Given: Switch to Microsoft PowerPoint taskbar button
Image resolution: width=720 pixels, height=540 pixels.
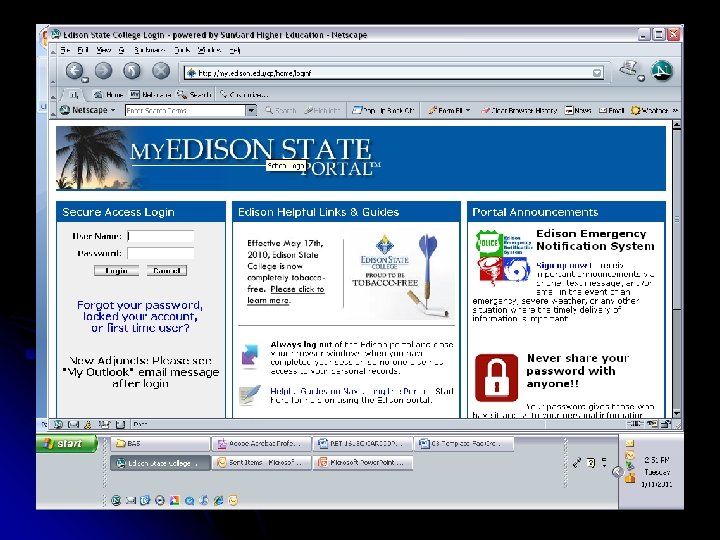Looking at the screenshot, I should pyautogui.click(x=363, y=462).
